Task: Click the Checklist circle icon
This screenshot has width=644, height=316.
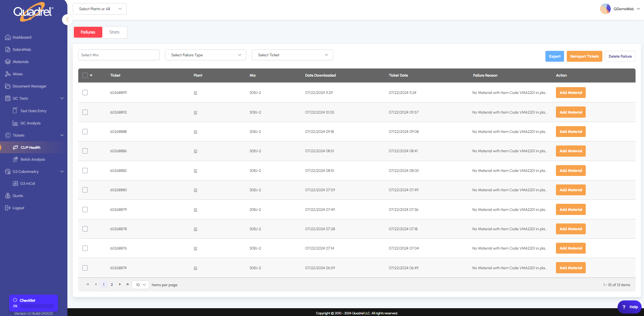Action: [x=15, y=300]
